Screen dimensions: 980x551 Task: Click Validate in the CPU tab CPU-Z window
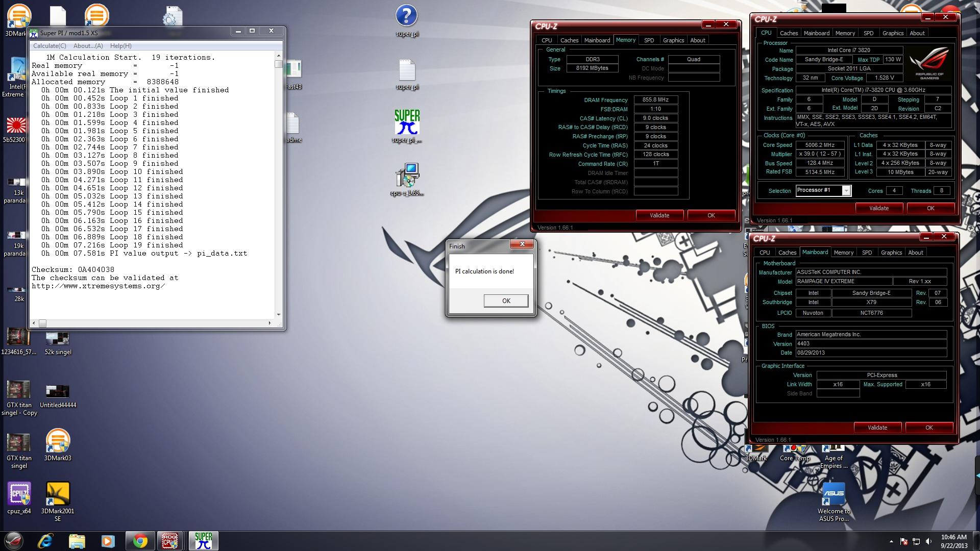(878, 208)
